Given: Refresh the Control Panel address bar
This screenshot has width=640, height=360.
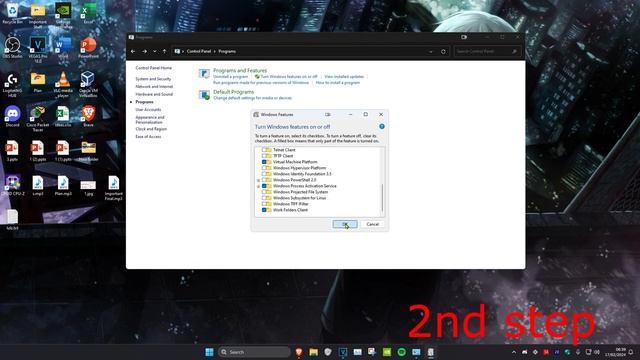Looking at the screenshot, I should tap(443, 51).
